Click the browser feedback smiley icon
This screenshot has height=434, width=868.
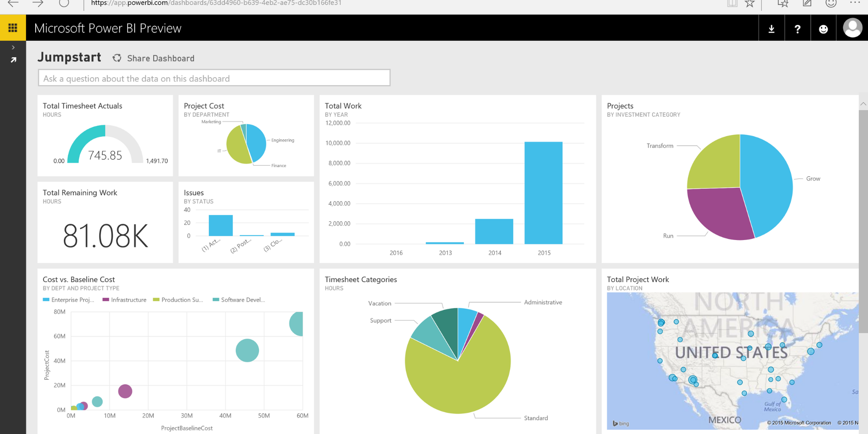pos(832,3)
